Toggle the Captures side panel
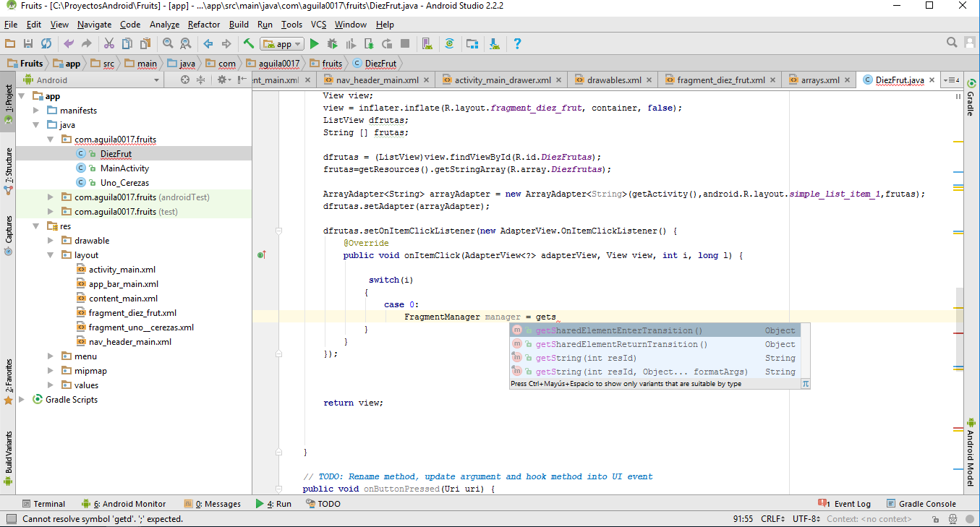 [x=8, y=236]
